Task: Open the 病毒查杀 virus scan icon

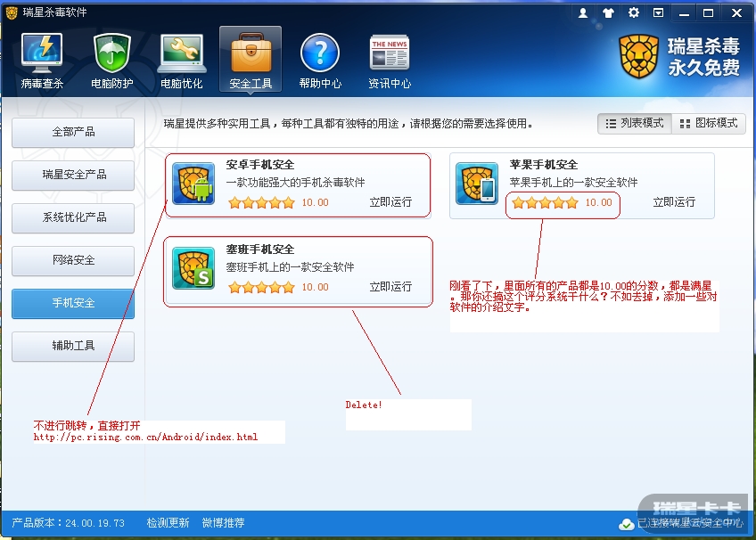Action: [x=42, y=61]
